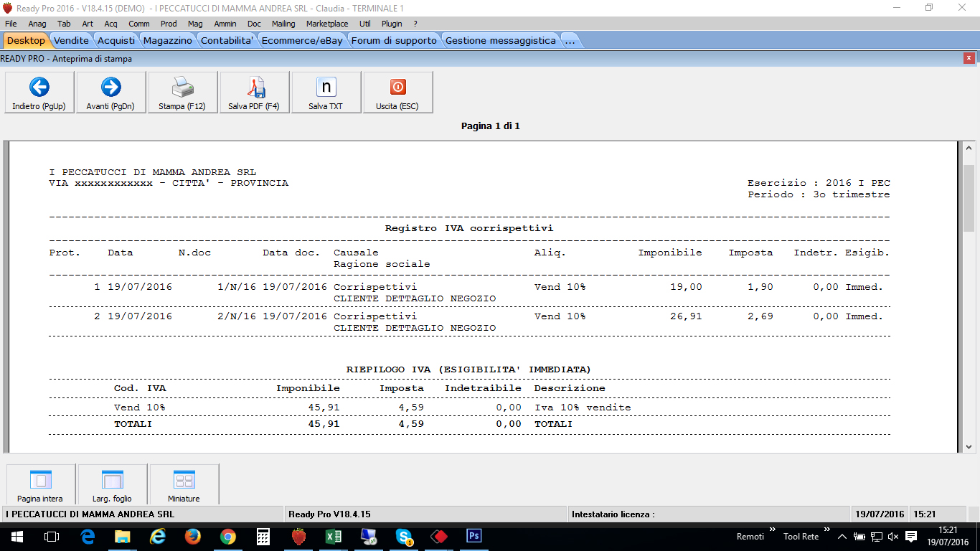Save report as TXT file

pyautogui.click(x=326, y=92)
